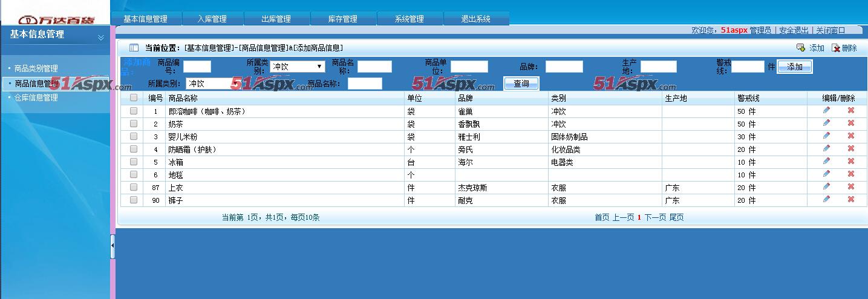Edit the 裤子 row with pencil icon
Screen dimensions: 868x299
coord(826,200)
